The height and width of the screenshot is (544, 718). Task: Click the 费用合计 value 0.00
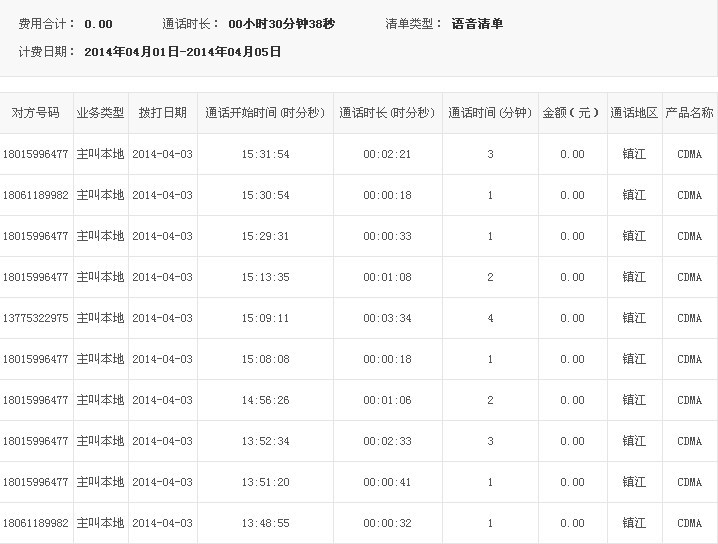[x=98, y=24]
